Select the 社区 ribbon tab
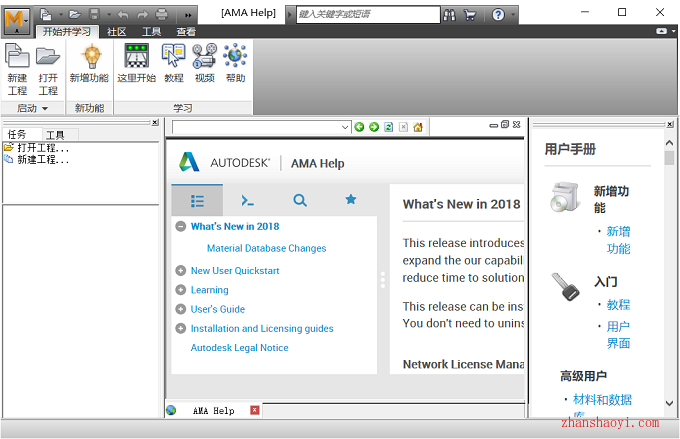Viewport: 680px width, 439px height. (x=117, y=32)
